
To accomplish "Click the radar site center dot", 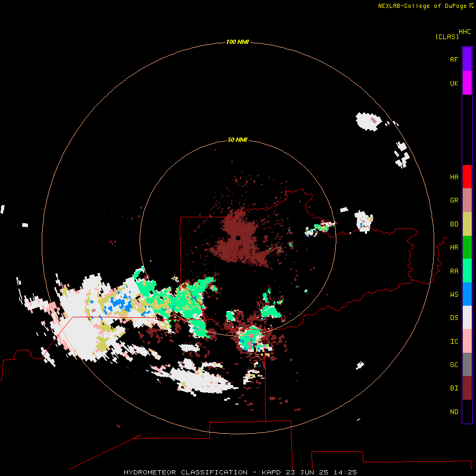I will coord(238,237).
